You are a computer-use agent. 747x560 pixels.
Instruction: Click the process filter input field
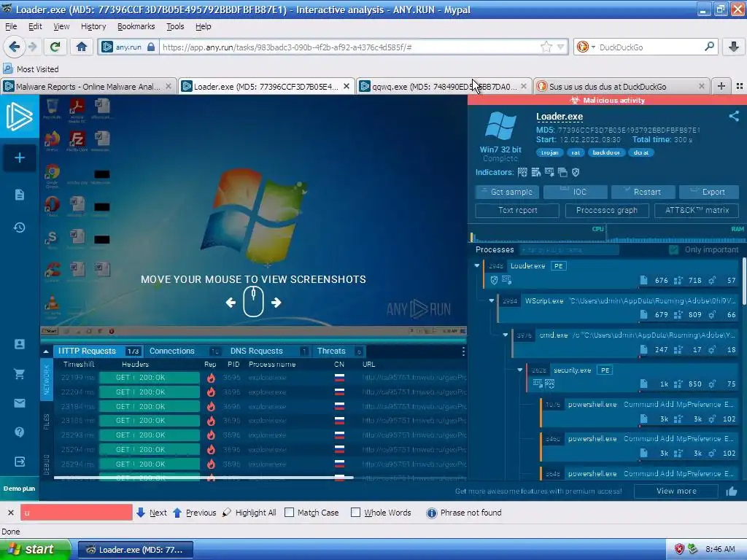(569, 249)
